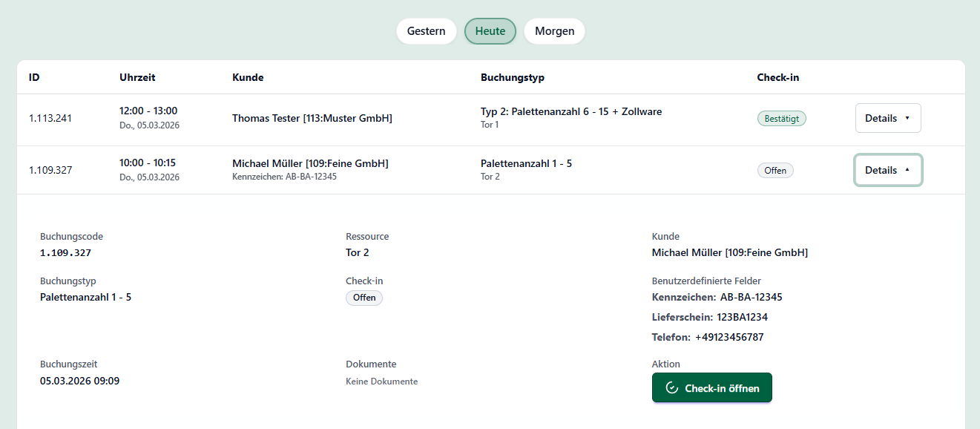Screen dimensions: 980x429
Task: Collapse Details for booking 1.109.327
Action: click(x=887, y=170)
